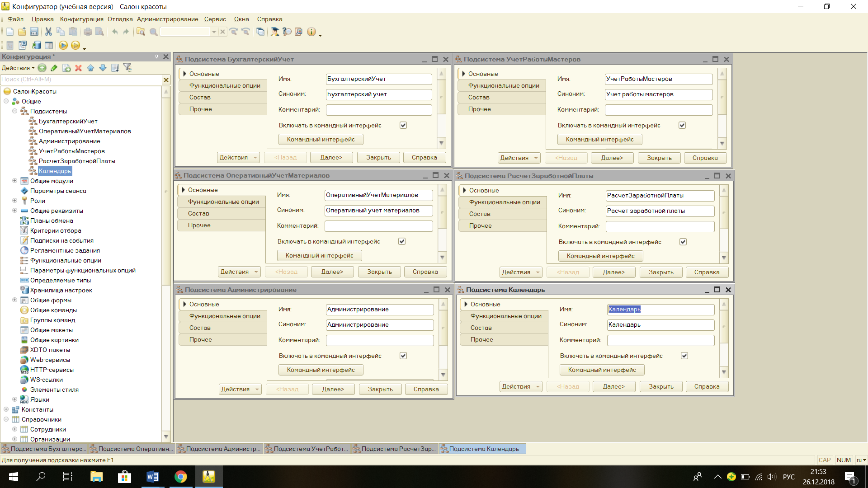Click the Copy-add icon in Configuration panel
The image size is (868, 488).
tap(66, 68)
